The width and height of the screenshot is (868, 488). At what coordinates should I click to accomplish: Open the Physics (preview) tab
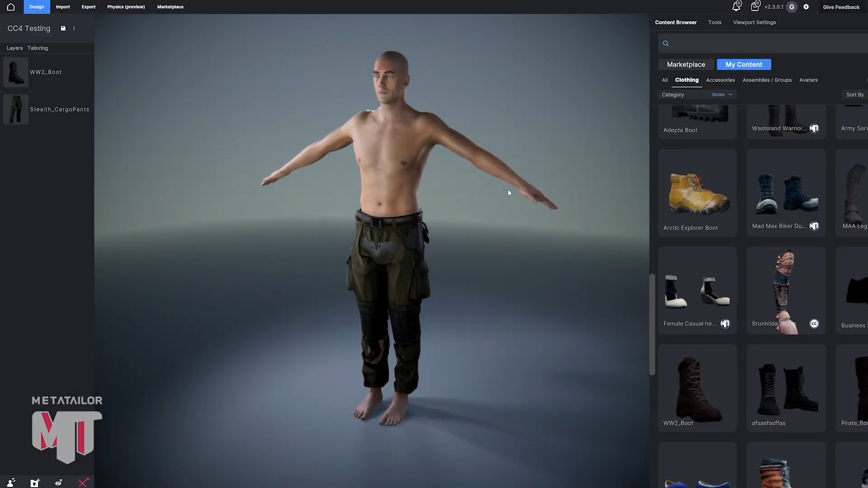point(126,7)
